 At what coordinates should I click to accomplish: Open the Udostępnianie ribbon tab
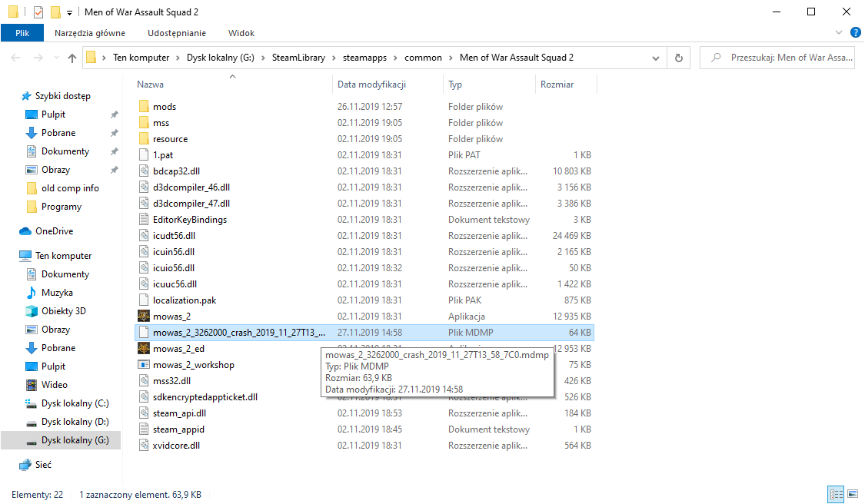point(177,33)
